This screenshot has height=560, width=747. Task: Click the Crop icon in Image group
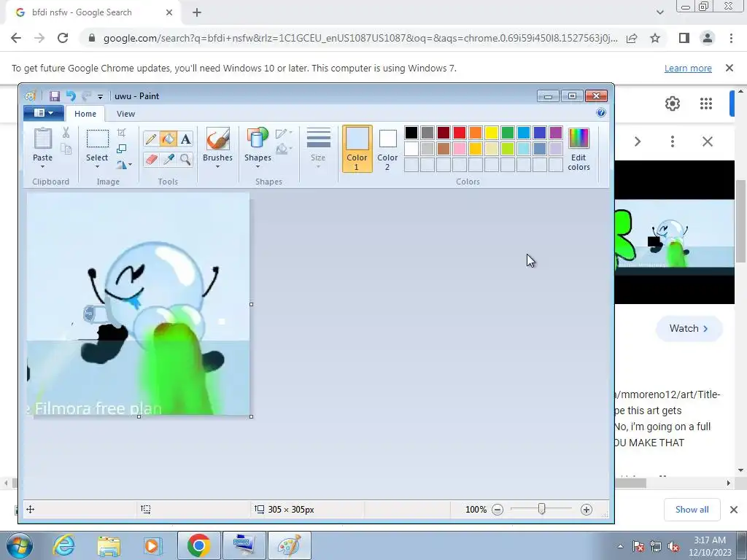click(x=122, y=133)
